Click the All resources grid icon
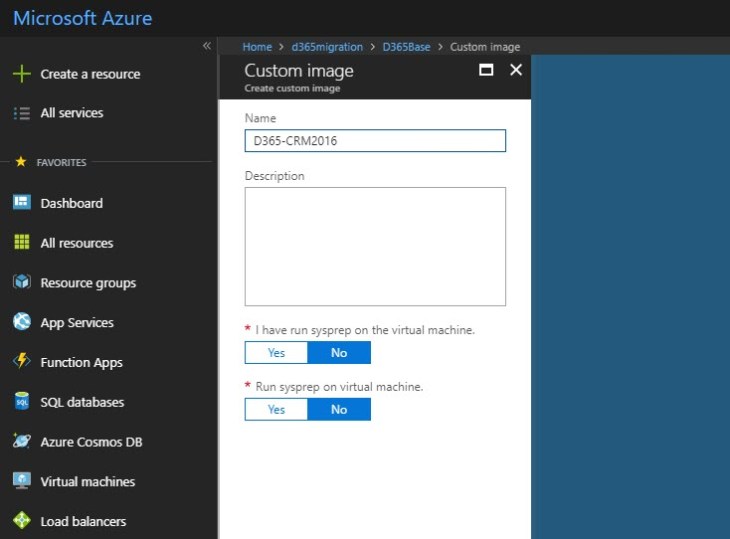The height and width of the screenshot is (539, 730). [21, 243]
